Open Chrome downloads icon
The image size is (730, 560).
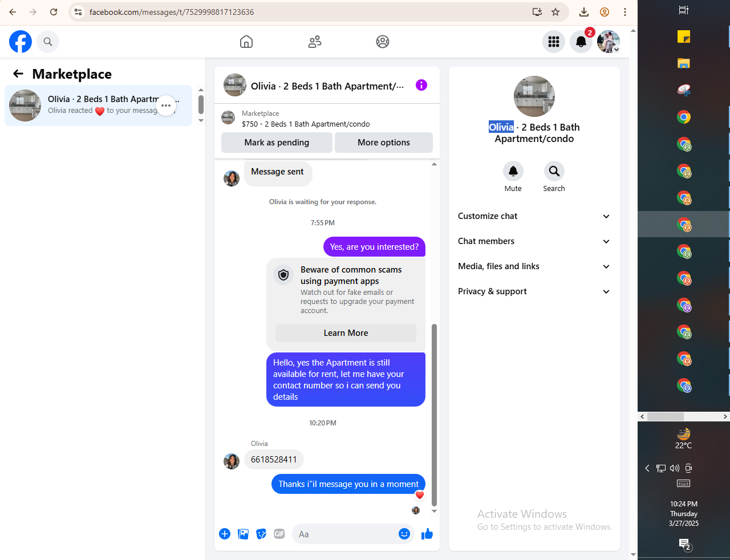(x=584, y=12)
